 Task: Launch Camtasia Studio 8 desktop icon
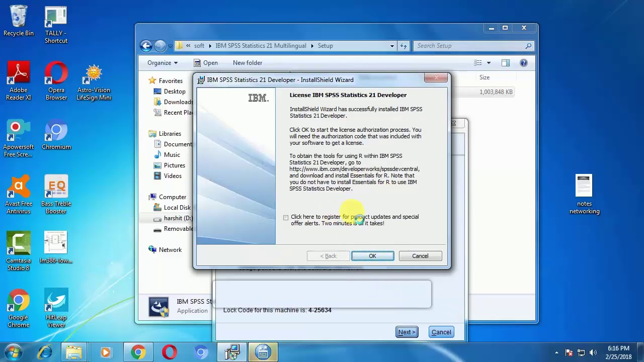tap(19, 251)
